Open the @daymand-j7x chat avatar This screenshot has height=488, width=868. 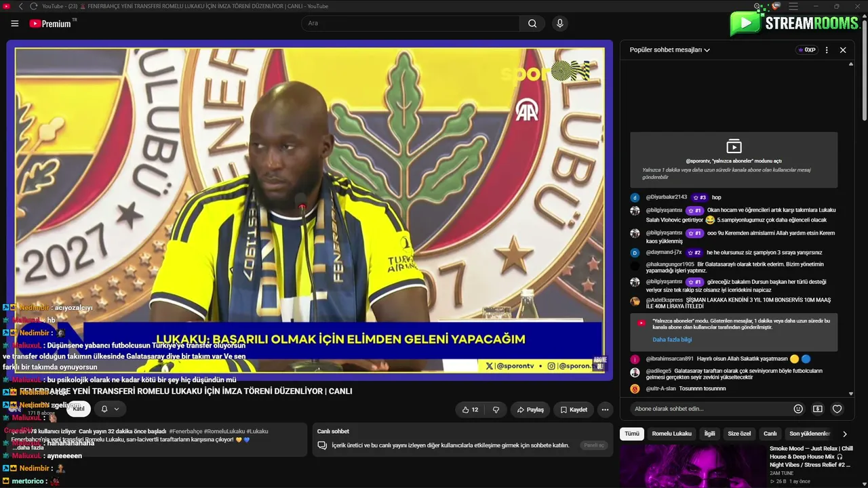[635, 253]
